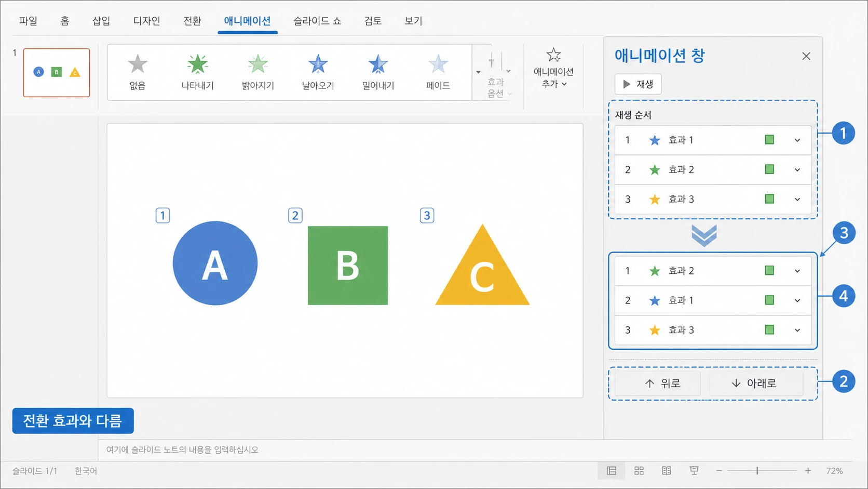This screenshot has height=489, width=868.
Task: Open 애니메이션 추가 star menu
Action: [553, 69]
